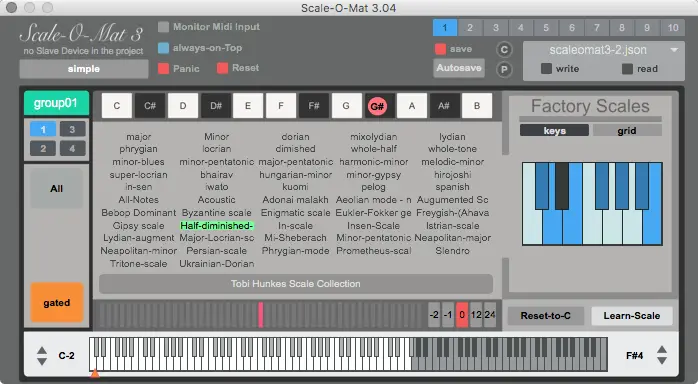Select the F root note key
The height and width of the screenshot is (384, 698).
(x=281, y=106)
